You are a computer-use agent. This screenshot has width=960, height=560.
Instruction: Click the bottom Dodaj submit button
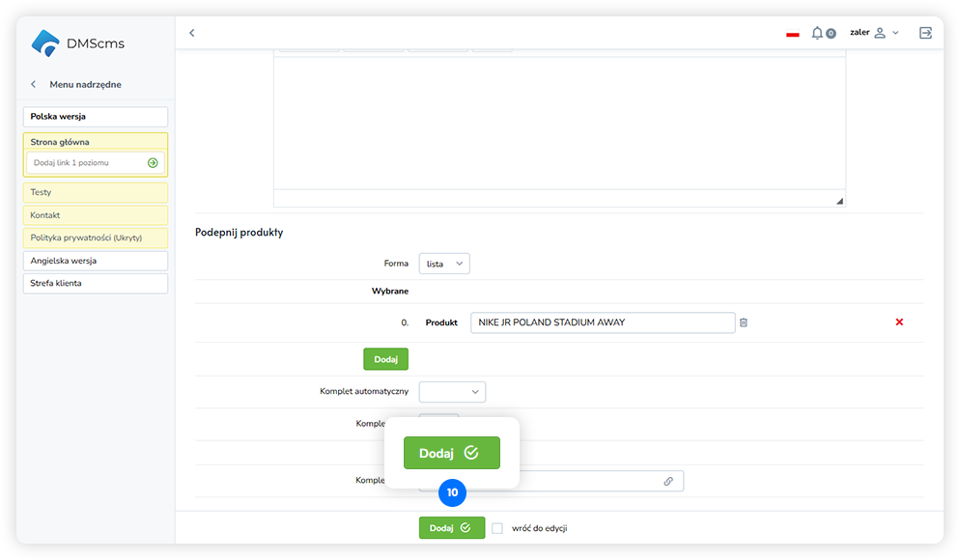pyautogui.click(x=451, y=528)
